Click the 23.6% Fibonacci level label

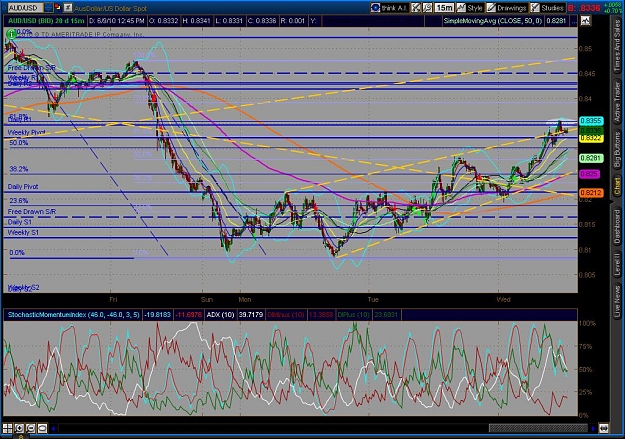tap(18, 201)
